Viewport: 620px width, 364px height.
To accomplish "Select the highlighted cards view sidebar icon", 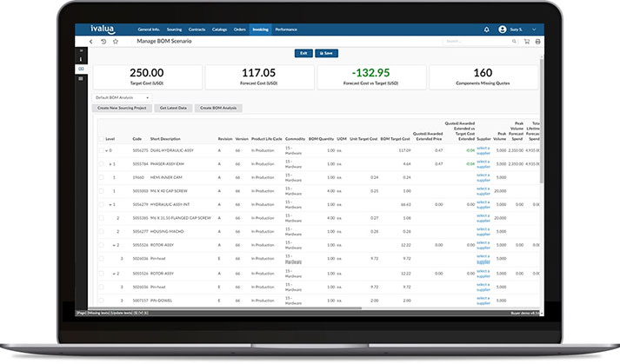I will [x=81, y=69].
